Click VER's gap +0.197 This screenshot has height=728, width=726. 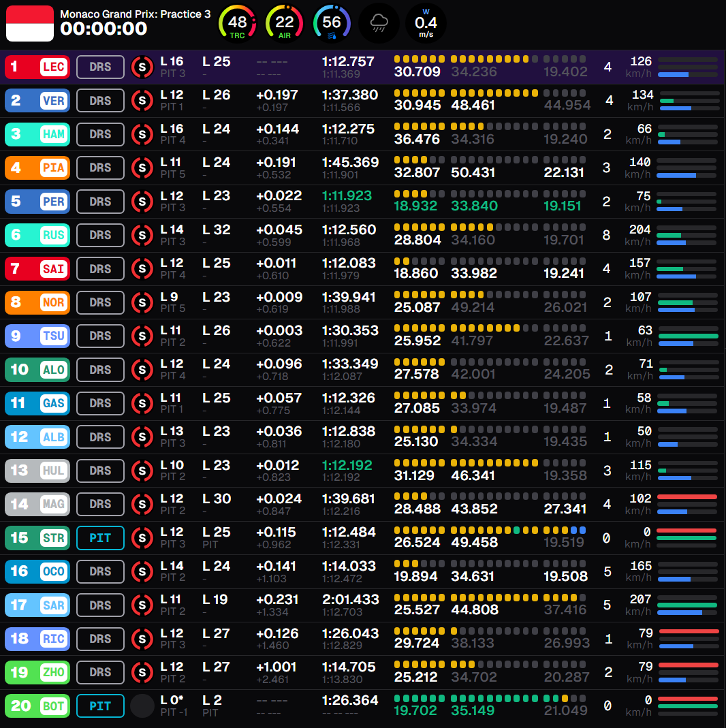pyautogui.click(x=277, y=95)
